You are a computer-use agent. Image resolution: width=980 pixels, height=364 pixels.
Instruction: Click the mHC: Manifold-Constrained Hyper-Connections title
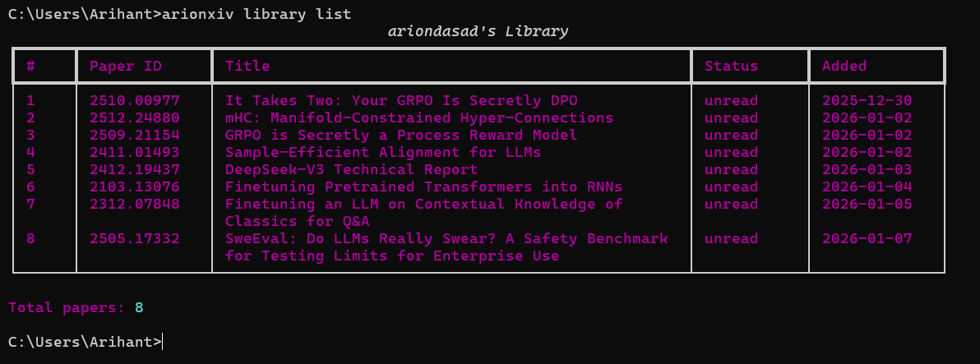419,117
